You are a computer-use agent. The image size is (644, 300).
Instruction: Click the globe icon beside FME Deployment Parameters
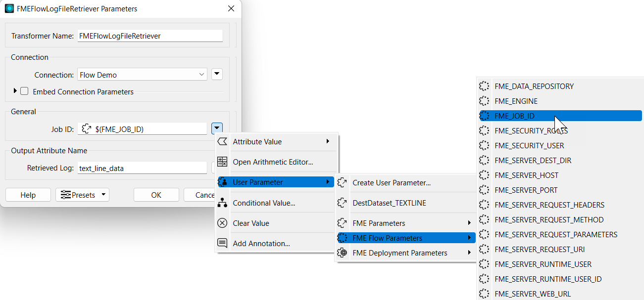344,253
